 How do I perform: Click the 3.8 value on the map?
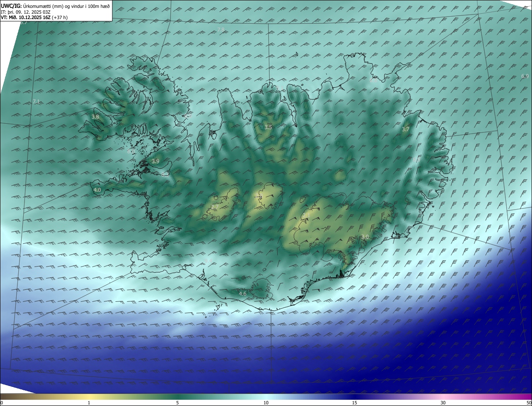coord(96,117)
